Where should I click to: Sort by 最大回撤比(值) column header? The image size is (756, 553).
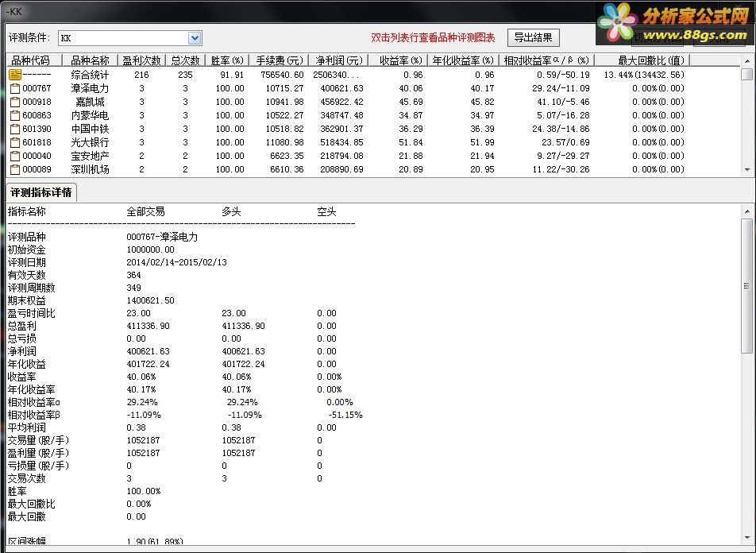click(x=642, y=60)
